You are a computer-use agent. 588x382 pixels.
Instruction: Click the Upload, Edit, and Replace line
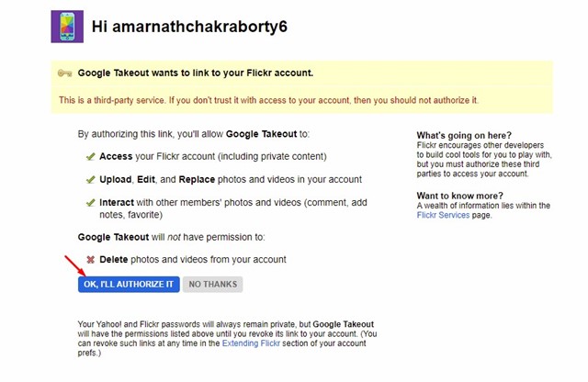coord(231,180)
